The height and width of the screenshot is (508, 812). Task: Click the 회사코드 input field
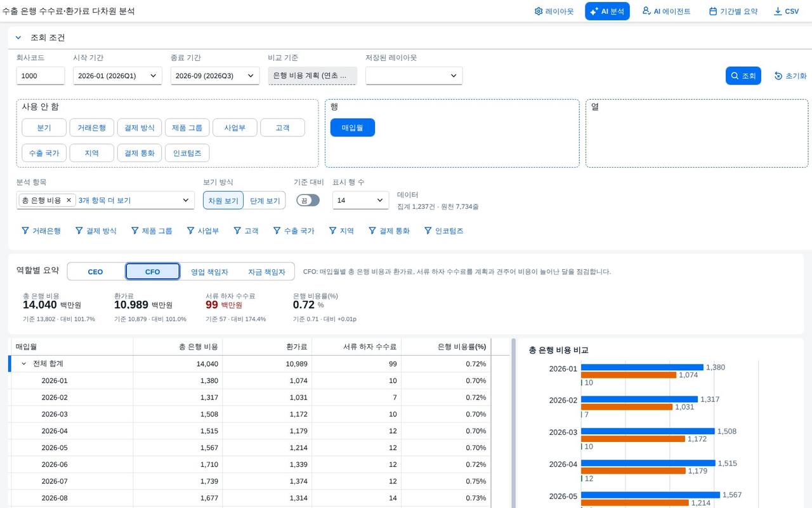pos(41,76)
